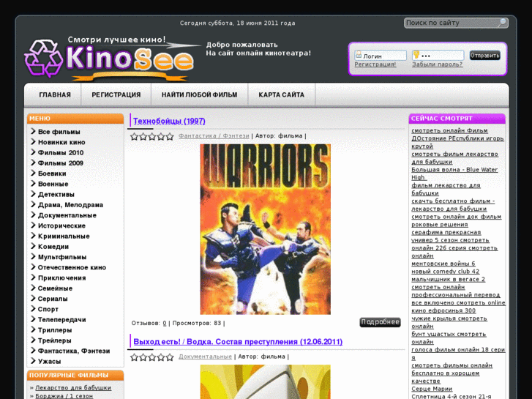This screenshot has height=399, width=532.
Task: Open Комедии category
Action: (x=53, y=247)
